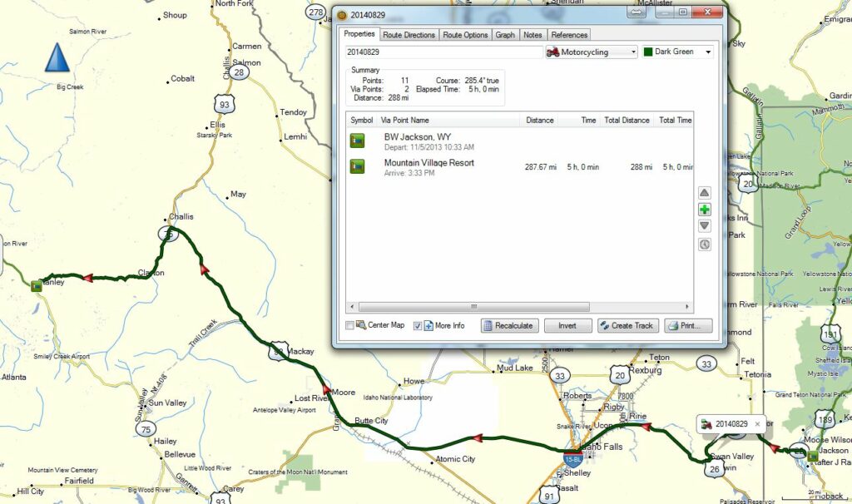Click the move via point down arrow
The height and width of the screenshot is (504, 852).
(705, 226)
